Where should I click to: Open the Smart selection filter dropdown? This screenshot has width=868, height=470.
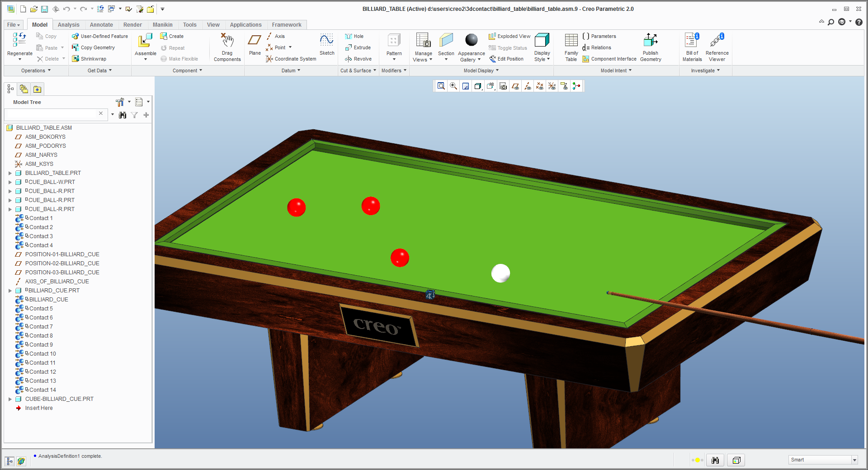tap(854, 460)
